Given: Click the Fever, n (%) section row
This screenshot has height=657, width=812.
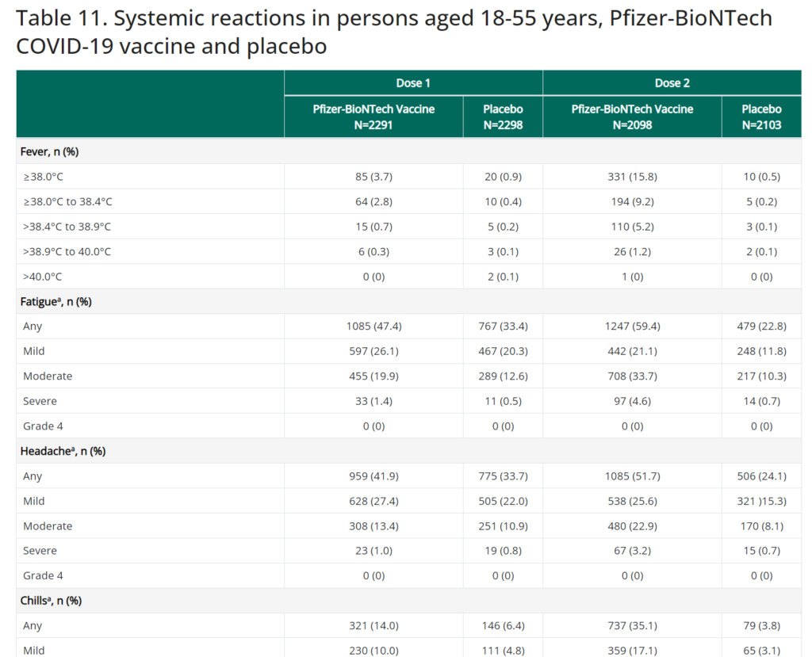Looking at the screenshot, I should point(49,151).
